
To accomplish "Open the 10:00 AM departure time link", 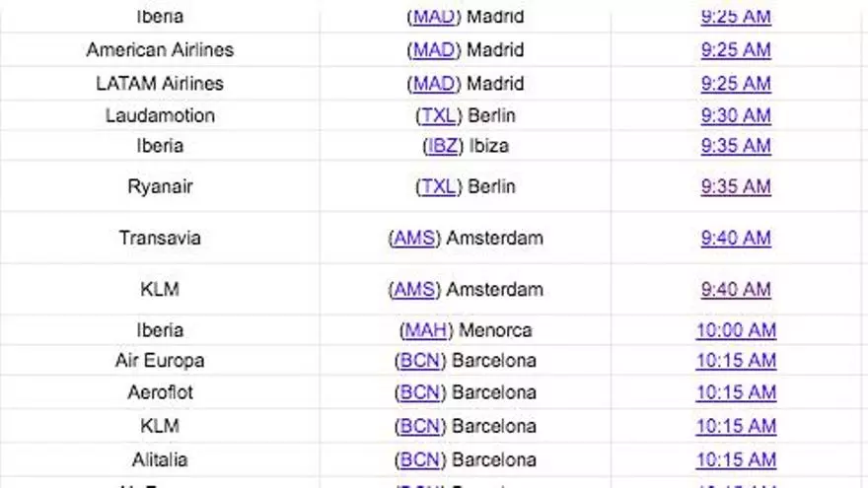I will pos(736,330).
